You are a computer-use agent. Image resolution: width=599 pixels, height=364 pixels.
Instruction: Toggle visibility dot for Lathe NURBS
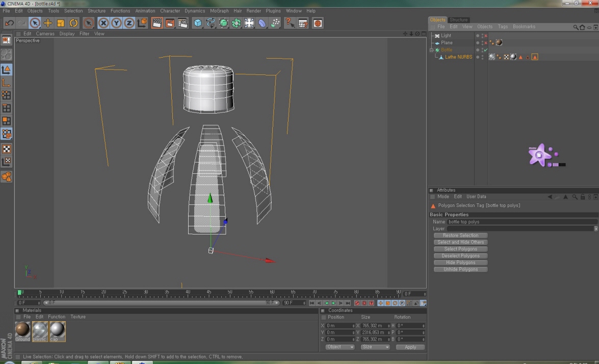point(478,57)
